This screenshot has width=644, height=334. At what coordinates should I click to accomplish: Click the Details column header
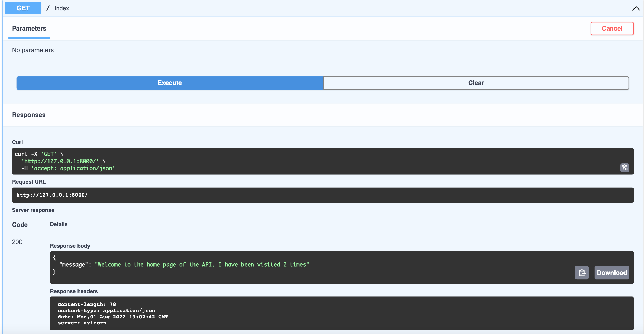[59, 224]
